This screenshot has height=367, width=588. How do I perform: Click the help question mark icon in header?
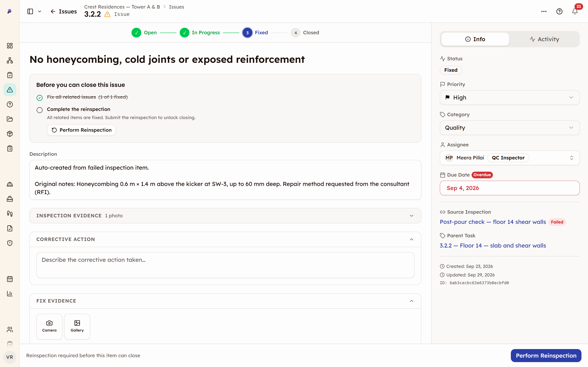coord(559,11)
